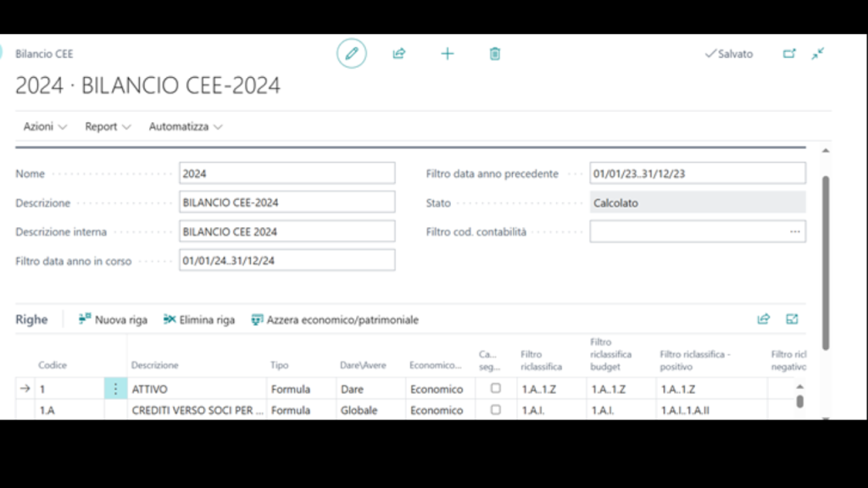Click Azzera economico/patrimoniale action
The height and width of the screenshot is (488, 868).
pyautogui.click(x=335, y=319)
